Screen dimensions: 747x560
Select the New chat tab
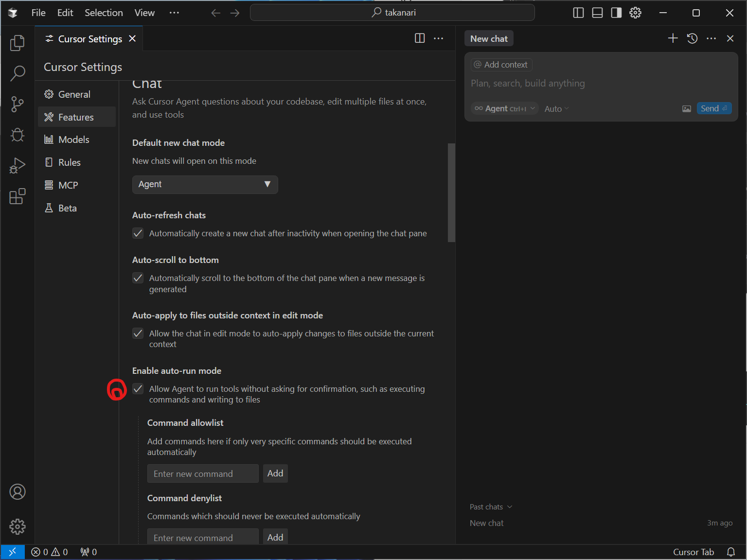click(x=489, y=38)
